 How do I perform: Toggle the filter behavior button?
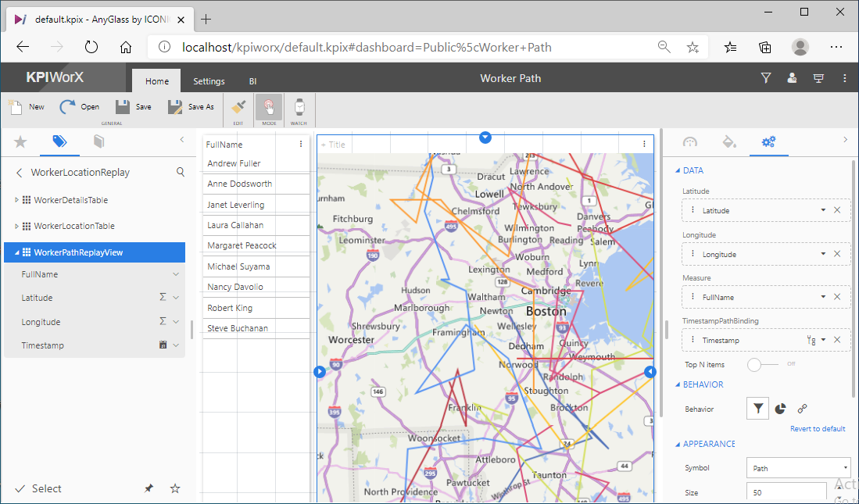click(x=757, y=409)
